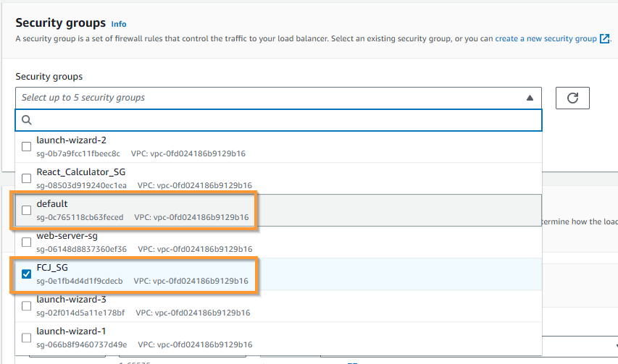Choose the launch-wizard-3 list entry
This screenshot has width=618, height=364.
(279, 306)
